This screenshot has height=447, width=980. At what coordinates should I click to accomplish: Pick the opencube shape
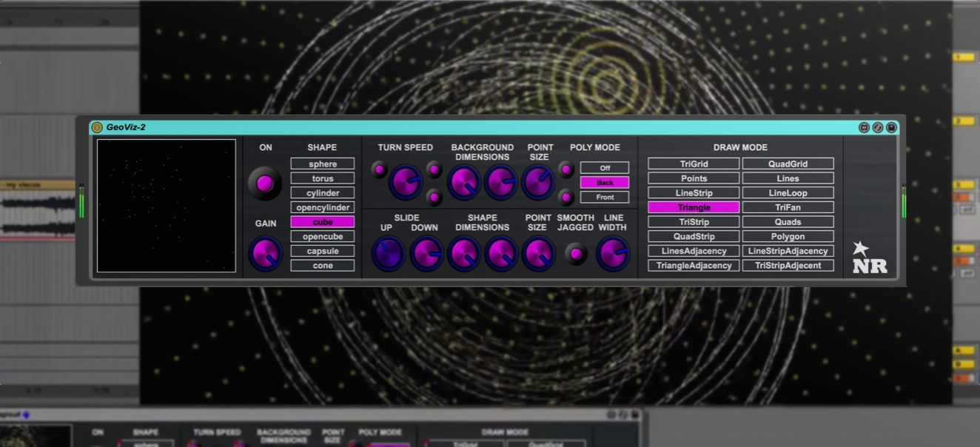click(x=323, y=236)
